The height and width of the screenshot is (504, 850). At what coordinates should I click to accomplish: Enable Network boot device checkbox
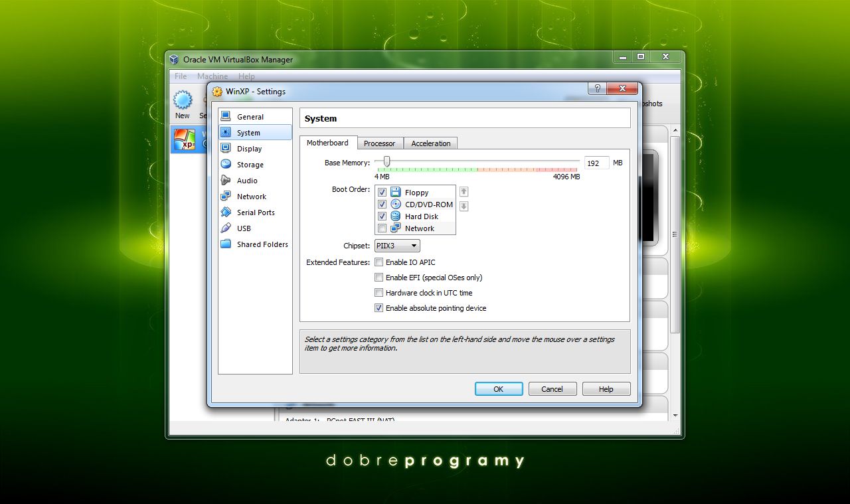point(382,228)
